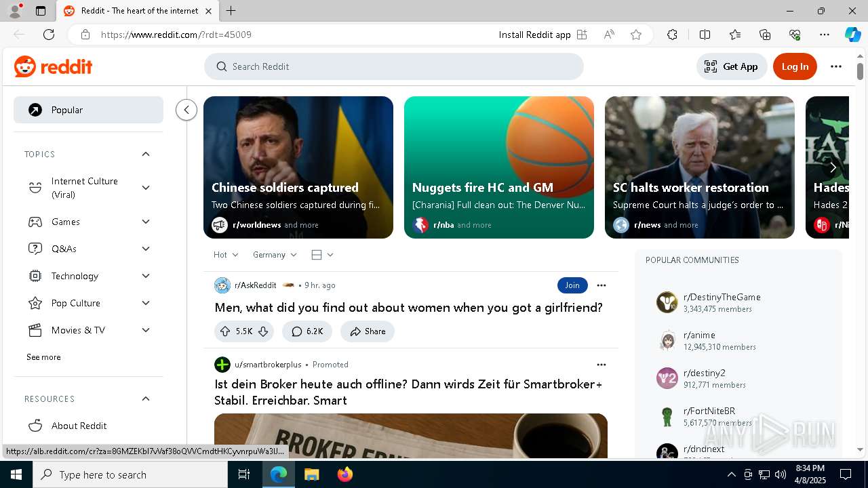Open the Get App QR icon button

pyautogui.click(x=732, y=66)
